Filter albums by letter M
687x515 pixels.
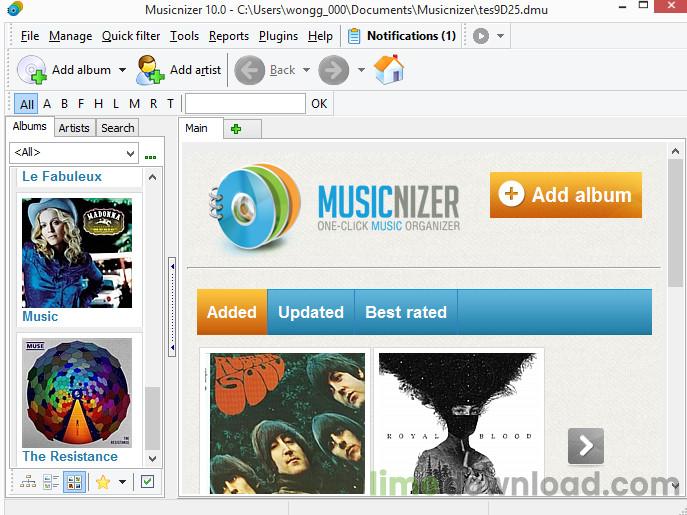135,104
